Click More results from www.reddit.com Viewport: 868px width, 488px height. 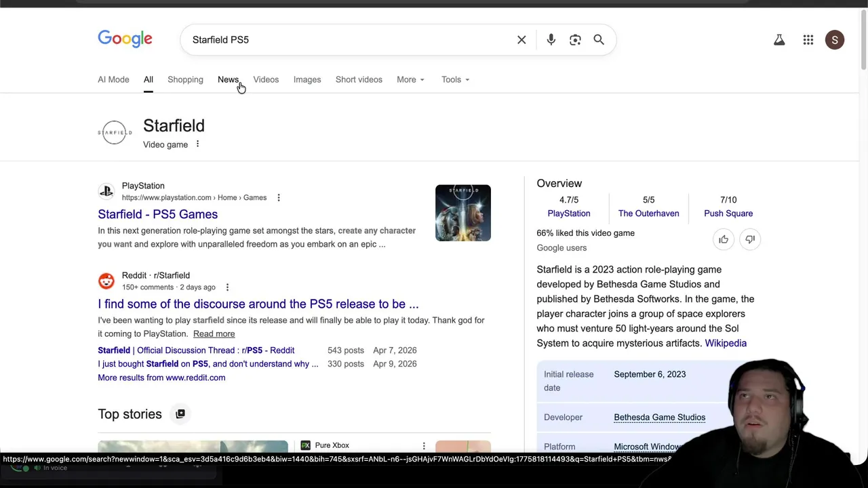(x=161, y=378)
